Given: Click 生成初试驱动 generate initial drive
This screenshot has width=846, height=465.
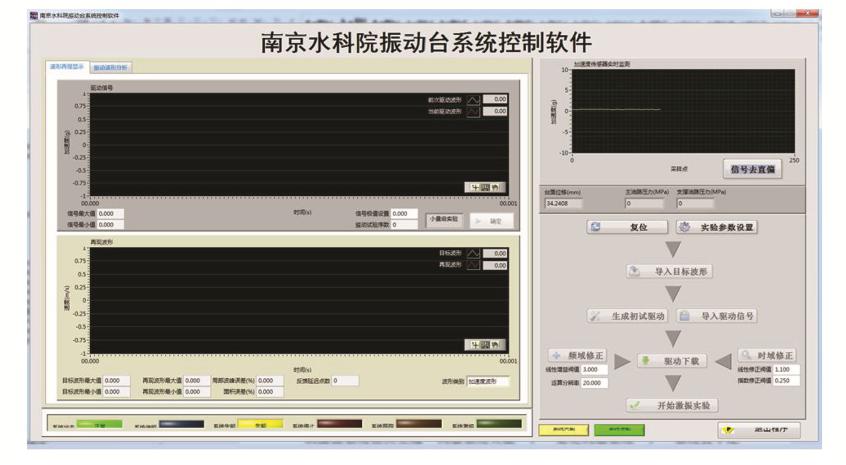Looking at the screenshot, I should 627,315.
